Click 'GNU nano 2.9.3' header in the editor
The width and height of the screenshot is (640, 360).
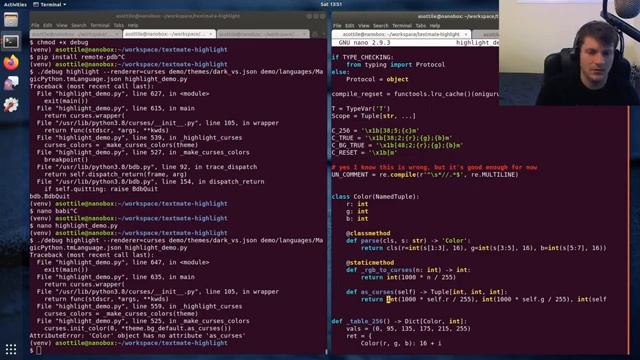364,42
